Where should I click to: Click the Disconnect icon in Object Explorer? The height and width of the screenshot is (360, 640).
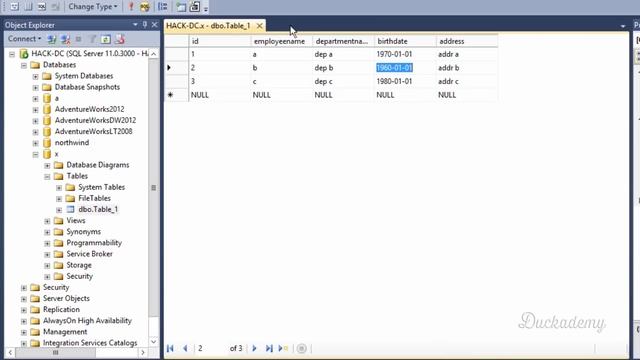[65, 39]
